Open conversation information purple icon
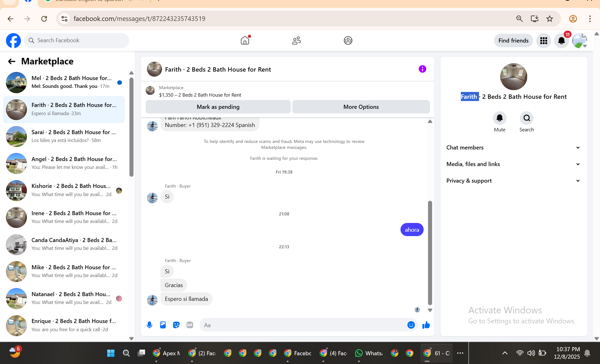Screen dimensions: 600x364 pos(422,69)
